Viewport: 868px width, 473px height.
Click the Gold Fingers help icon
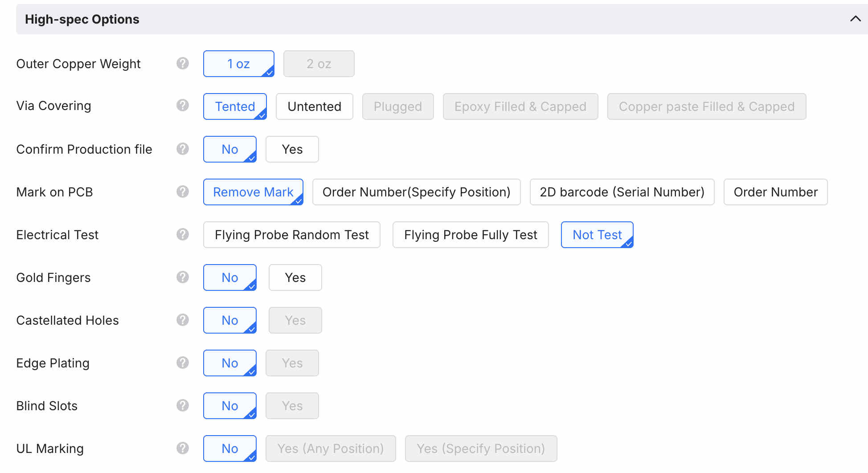pyautogui.click(x=183, y=277)
